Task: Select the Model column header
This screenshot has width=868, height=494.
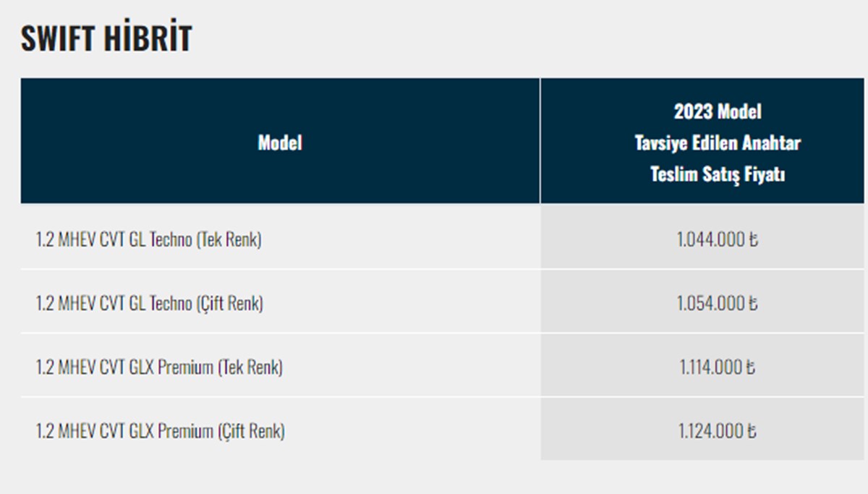Action: [280, 141]
